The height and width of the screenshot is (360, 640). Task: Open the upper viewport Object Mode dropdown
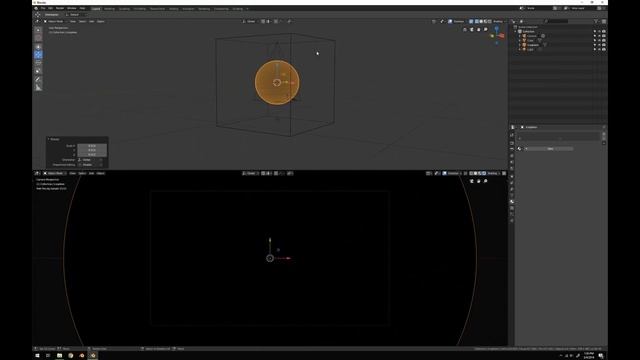point(55,21)
